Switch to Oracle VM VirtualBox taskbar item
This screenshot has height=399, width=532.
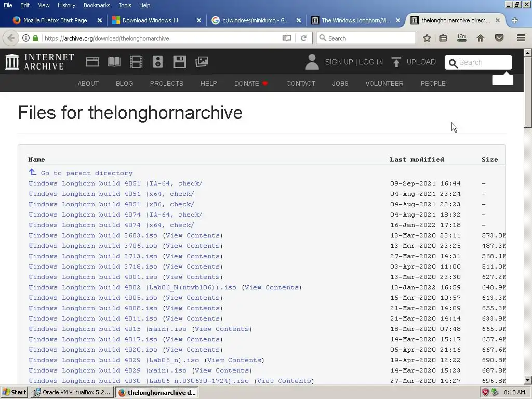pyautogui.click(x=72, y=392)
